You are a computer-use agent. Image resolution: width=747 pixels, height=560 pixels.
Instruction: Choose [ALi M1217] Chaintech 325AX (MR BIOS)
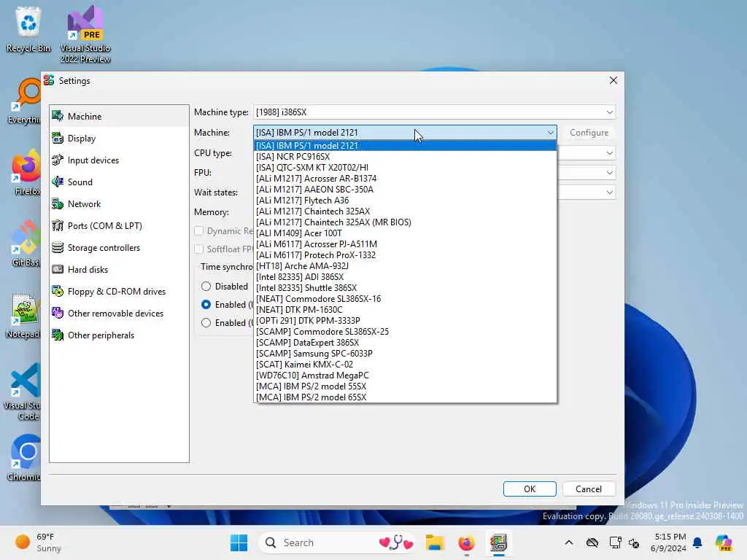(405, 222)
